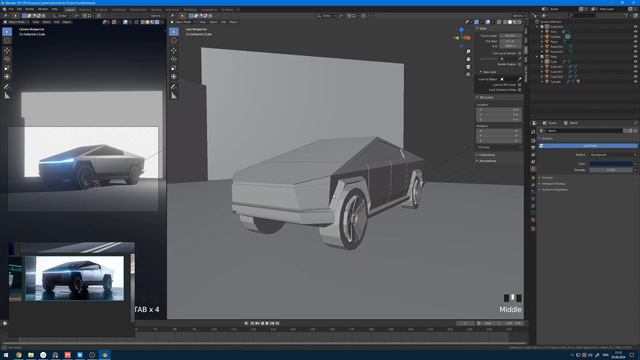Click Options in right viewport header

pyautogui.click(x=518, y=16)
